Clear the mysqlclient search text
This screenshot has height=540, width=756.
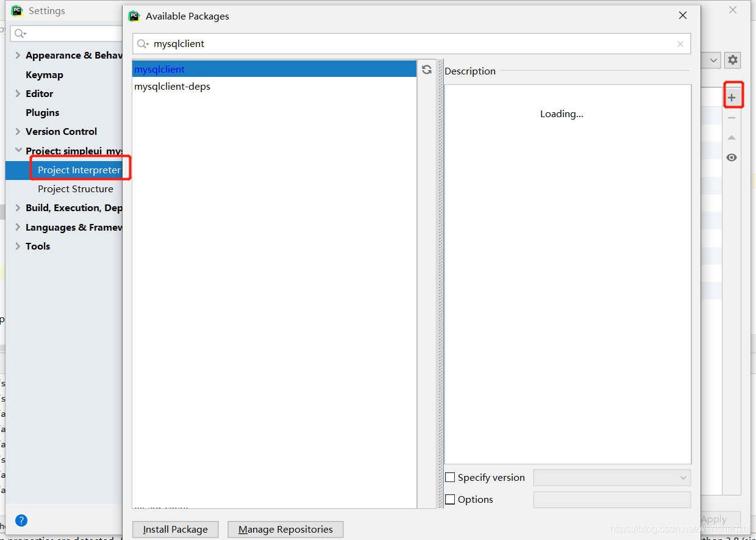(x=680, y=44)
